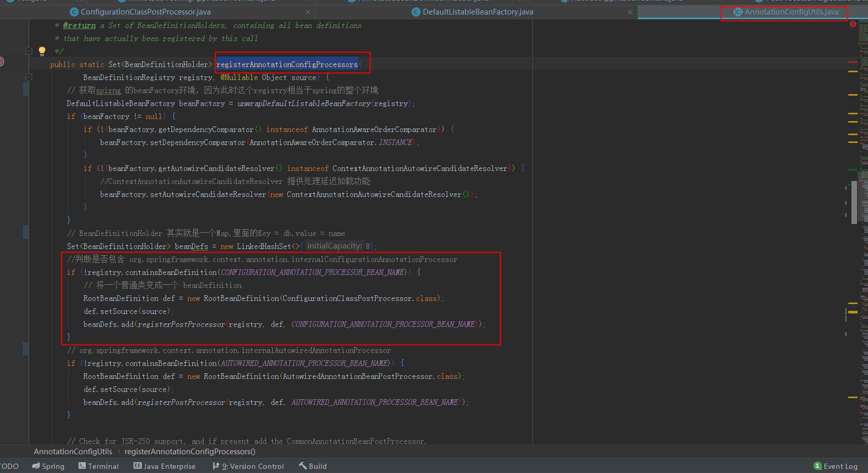The image size is (868, 473).
Task: Click the intention lightbulb icon in the editor
Action: pos(42,50)
